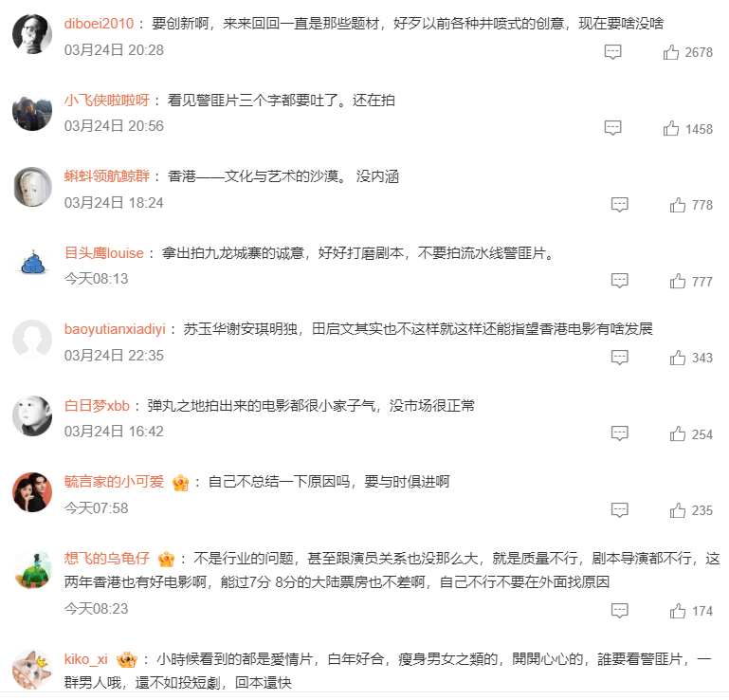Open 小飞侠啦啦呀 user profile link
729x700 pixels.
pyautogui.click(x=107, y=100)
